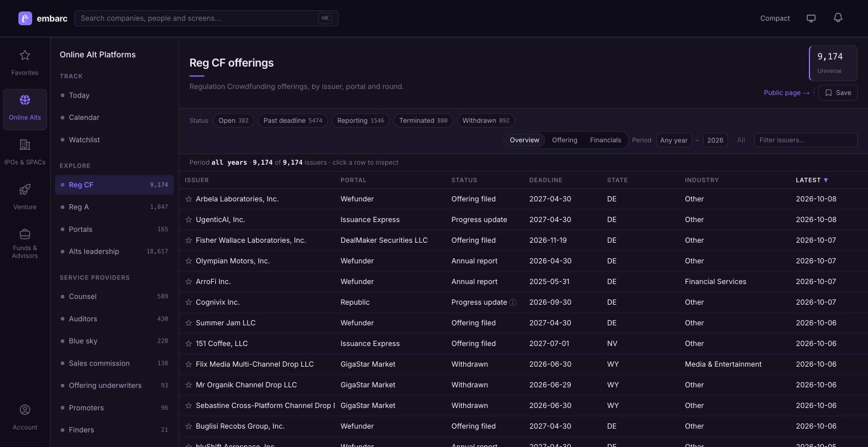The image size is (868, 447).
Task: Star 151 Coffee, LLC row
Action: (x=188, y=344)
